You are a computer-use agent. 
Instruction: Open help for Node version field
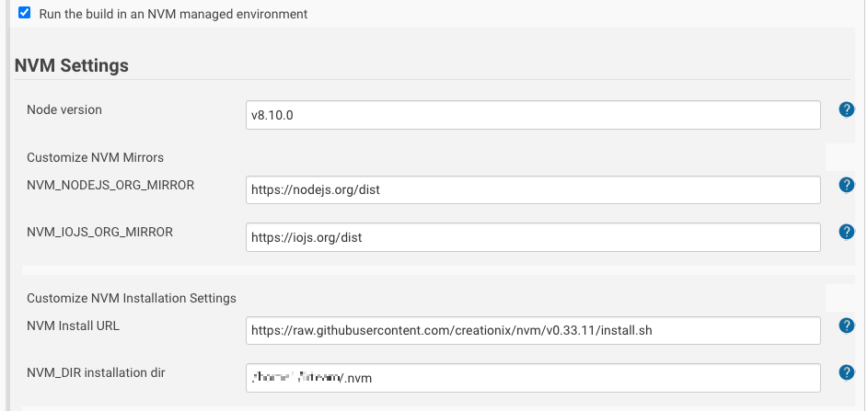(847, 109)
